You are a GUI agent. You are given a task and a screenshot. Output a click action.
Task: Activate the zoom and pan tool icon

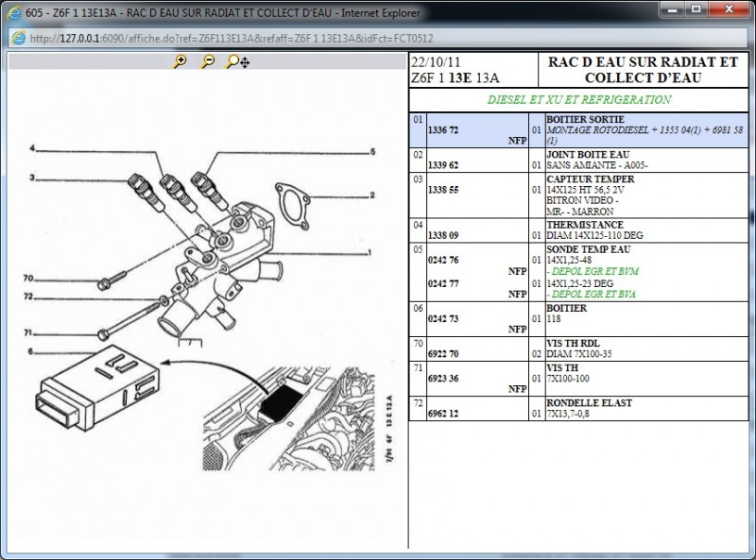[x=237, y=62]
